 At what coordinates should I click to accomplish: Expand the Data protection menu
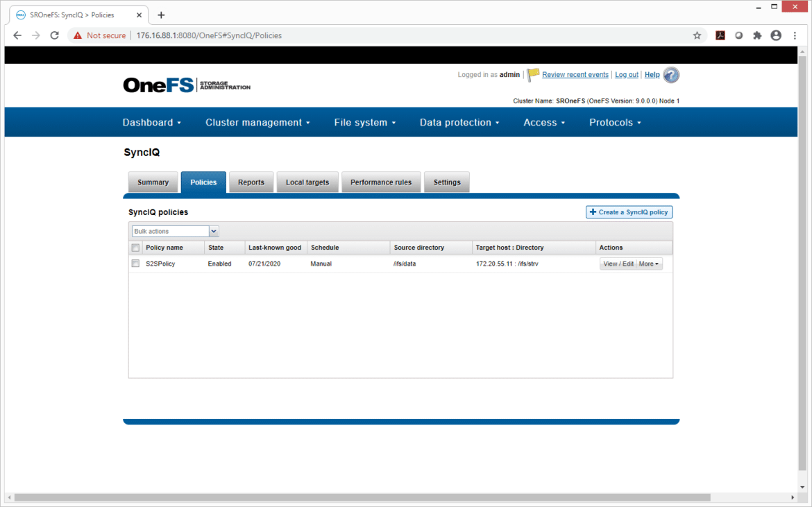pyautogui.click(x=459, y=123)
